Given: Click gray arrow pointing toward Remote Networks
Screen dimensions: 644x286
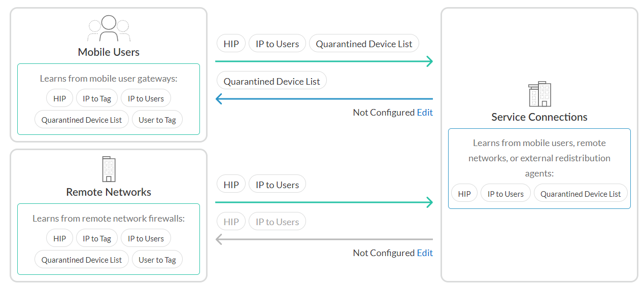Looking at the screenshot, I should (x=324, y=239).
